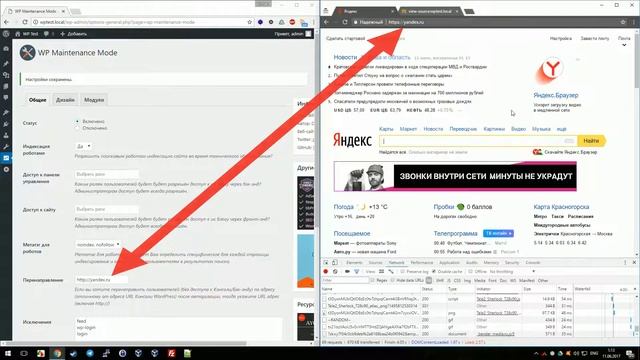Image resolution: width=640 pixels, height=360 pixels.
Task: Open FileZilla from the taskbar
Action: (171, 353)
